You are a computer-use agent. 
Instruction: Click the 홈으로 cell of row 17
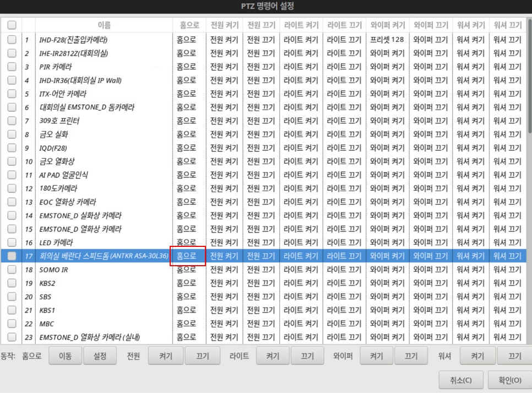click(x=187, y=256)
